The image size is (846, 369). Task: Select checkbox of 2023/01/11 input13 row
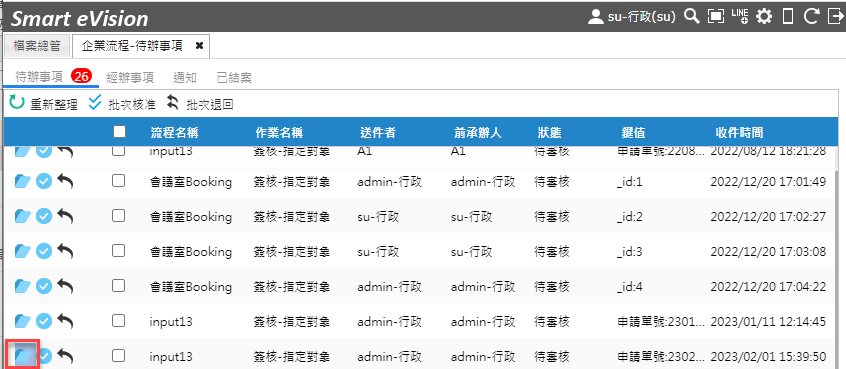(x=118, y=321)
